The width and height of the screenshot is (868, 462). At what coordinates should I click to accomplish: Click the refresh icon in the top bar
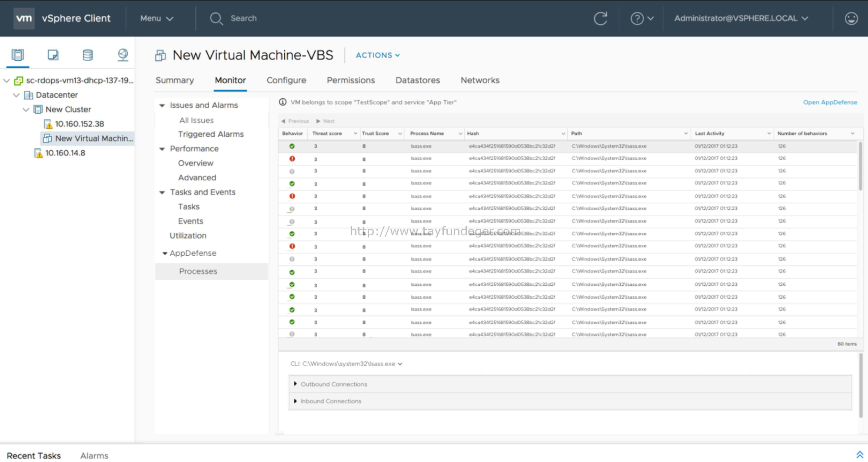600,18
